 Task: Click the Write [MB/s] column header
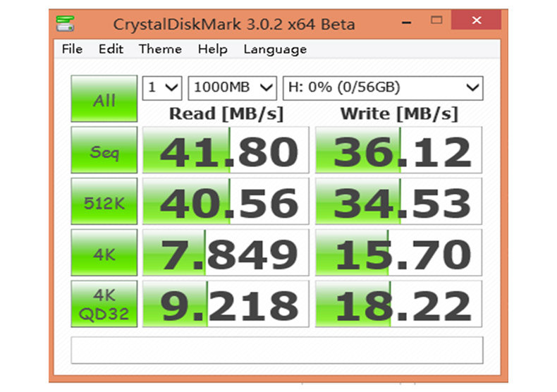(399, 114)
